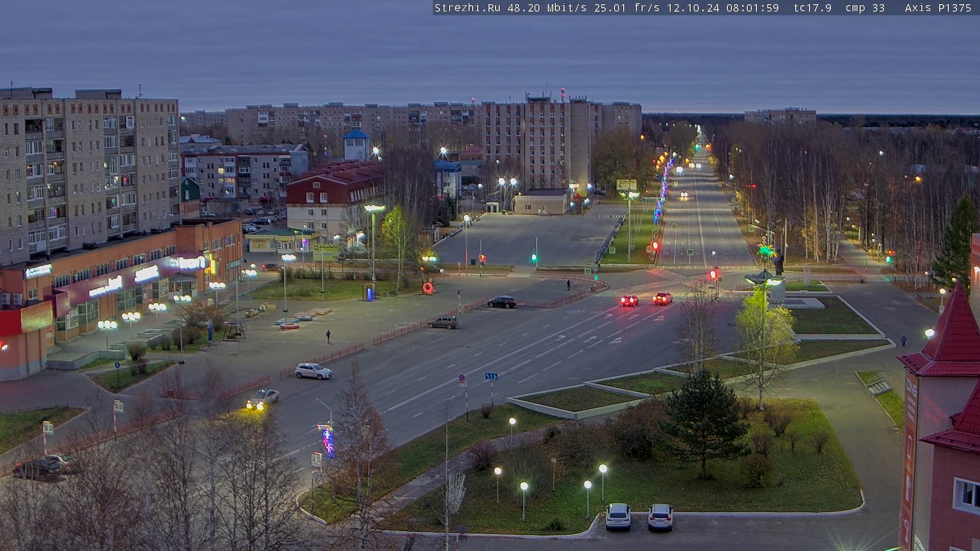
Task: Select the 12.10.24 date stamp
Action: coord(693,8)
